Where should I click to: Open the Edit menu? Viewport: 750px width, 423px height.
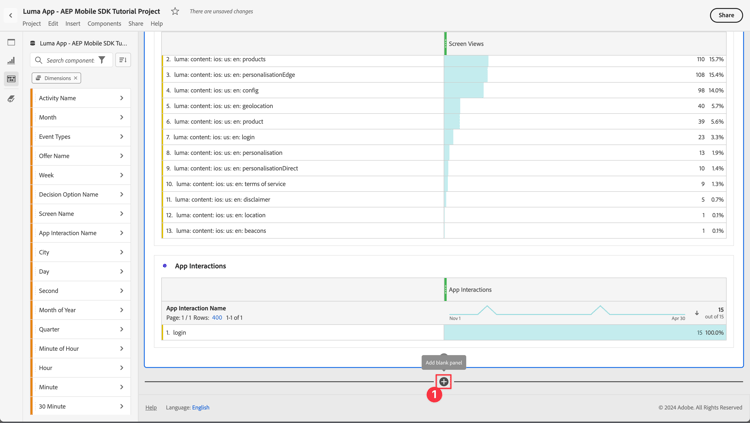coord(53,23)
